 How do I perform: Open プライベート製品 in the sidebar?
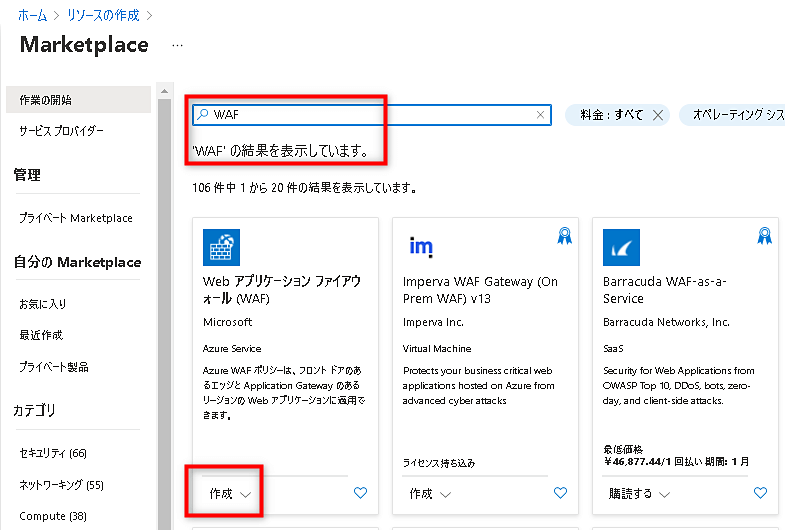[54, 367]
